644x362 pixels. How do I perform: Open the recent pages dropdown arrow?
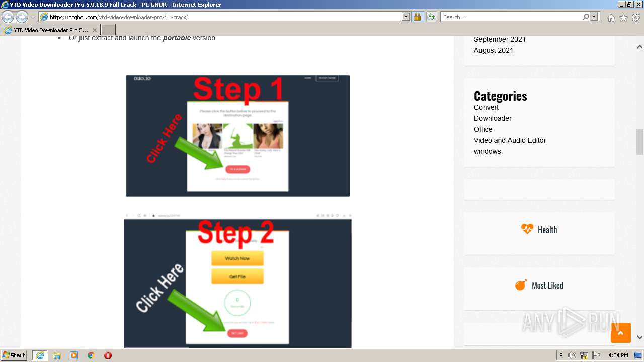click(33, 17)
